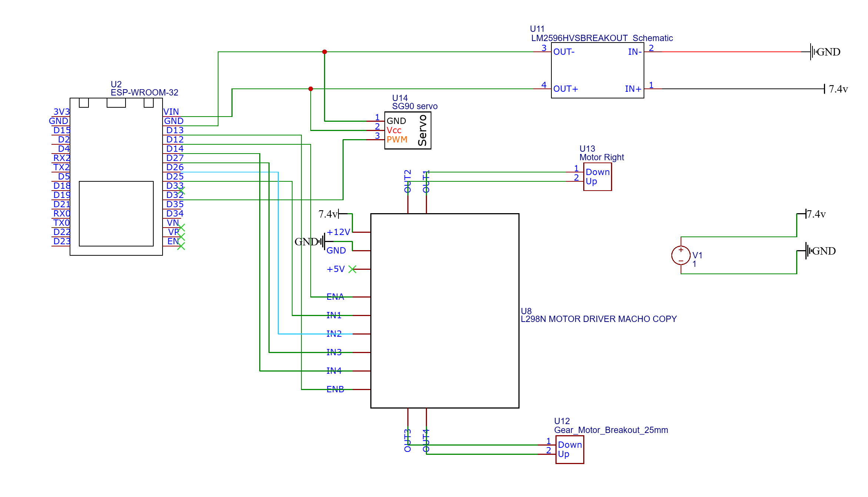Click the ESP32 inner module square
The image size is (868, 497).
click(116, 214)
